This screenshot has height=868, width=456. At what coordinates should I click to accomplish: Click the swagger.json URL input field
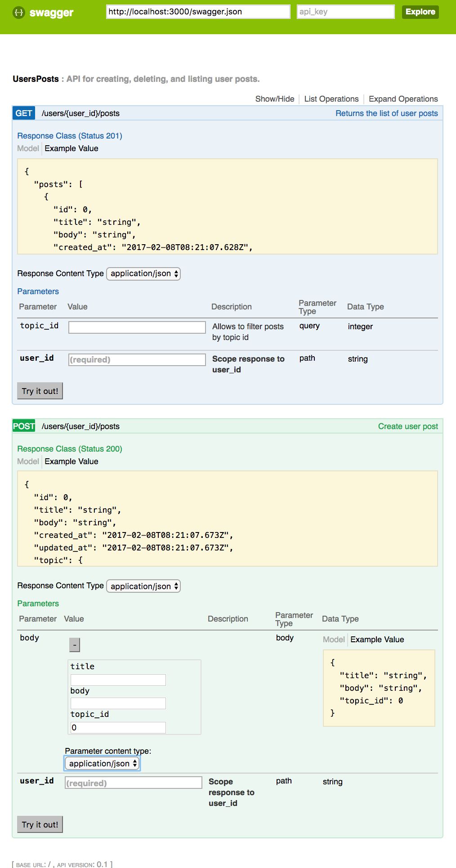(x=198, y=12)
